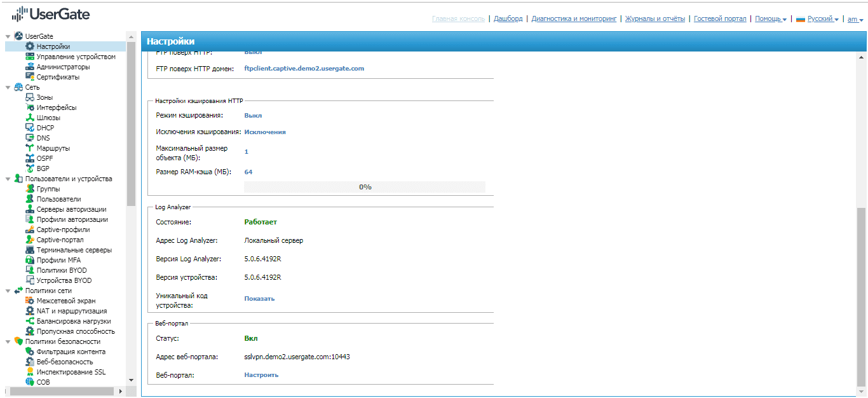Viewport: 868px width, 398px height.
Task: Click the Зоны icon
Action: pos(30,97)
